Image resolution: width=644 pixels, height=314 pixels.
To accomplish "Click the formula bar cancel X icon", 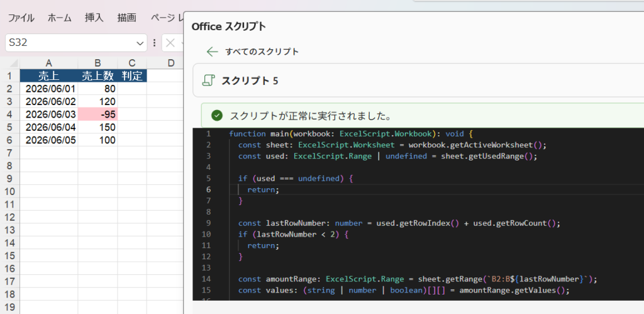I will (x=170, y=43).
